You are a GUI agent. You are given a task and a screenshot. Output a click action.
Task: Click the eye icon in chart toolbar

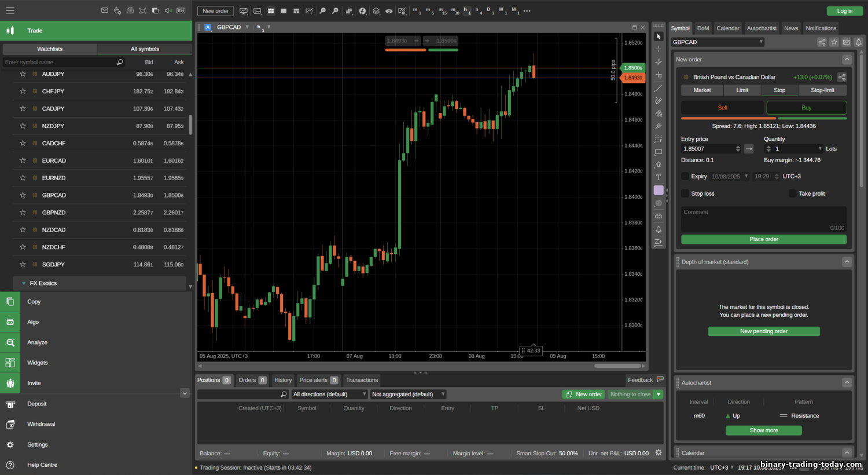point(389,11)
